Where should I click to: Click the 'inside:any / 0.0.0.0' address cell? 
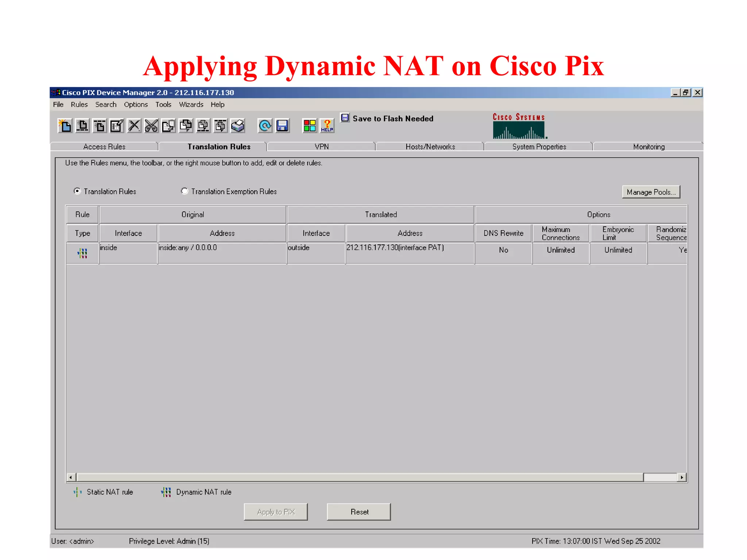click(x=222, y=253)
